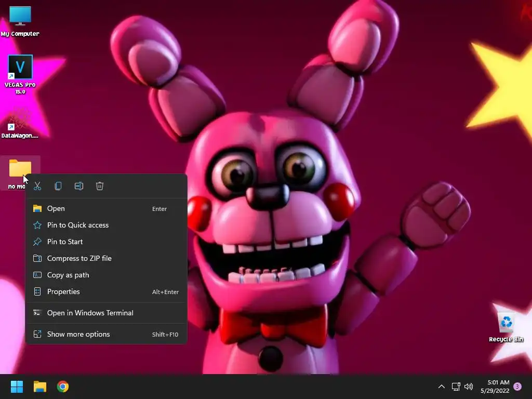Click the volume speaker tray icon
Screen dimensions: 532x399
coord(469,387)
